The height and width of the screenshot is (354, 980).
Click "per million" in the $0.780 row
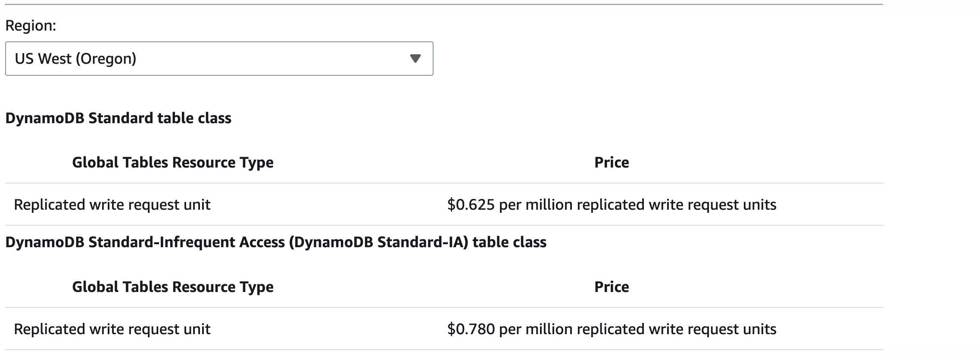tap(536, 329)
